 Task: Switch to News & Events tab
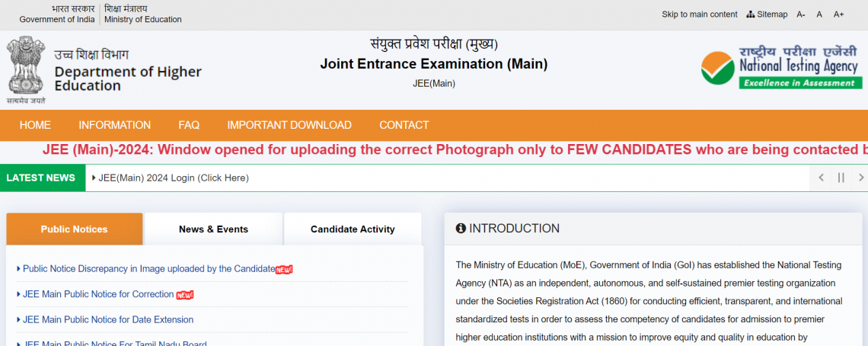pyautogui.click(x=213, y=229)
